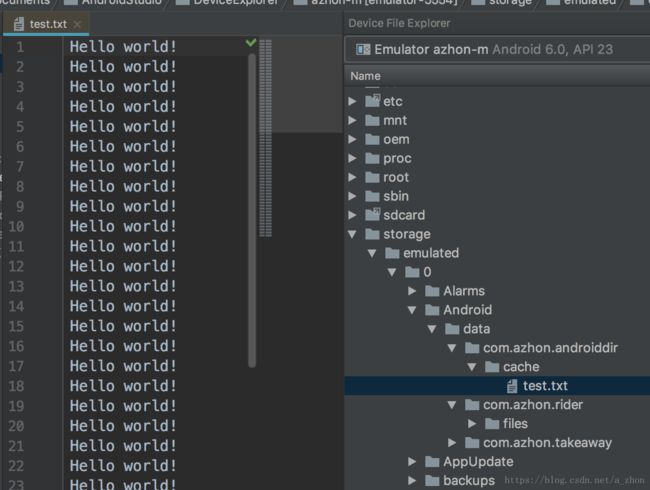
Task: Click the files folder icon
Action: [x=492, y=424]
